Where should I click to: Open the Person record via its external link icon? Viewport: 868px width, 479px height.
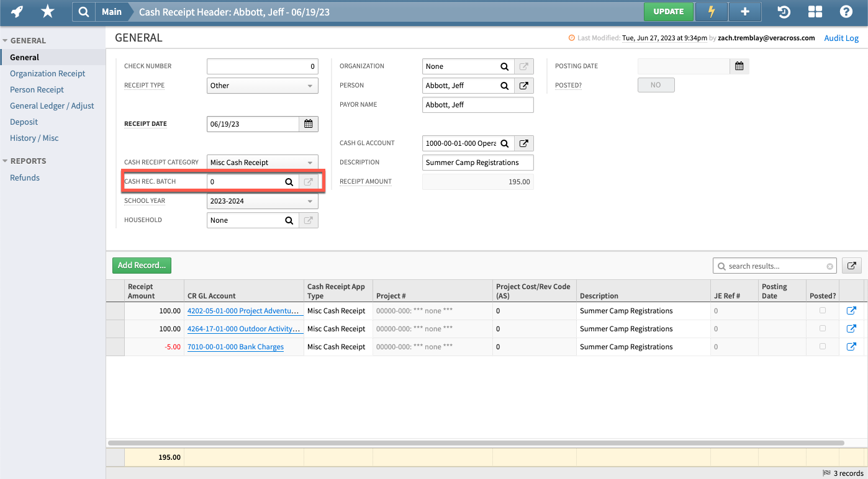523,85
